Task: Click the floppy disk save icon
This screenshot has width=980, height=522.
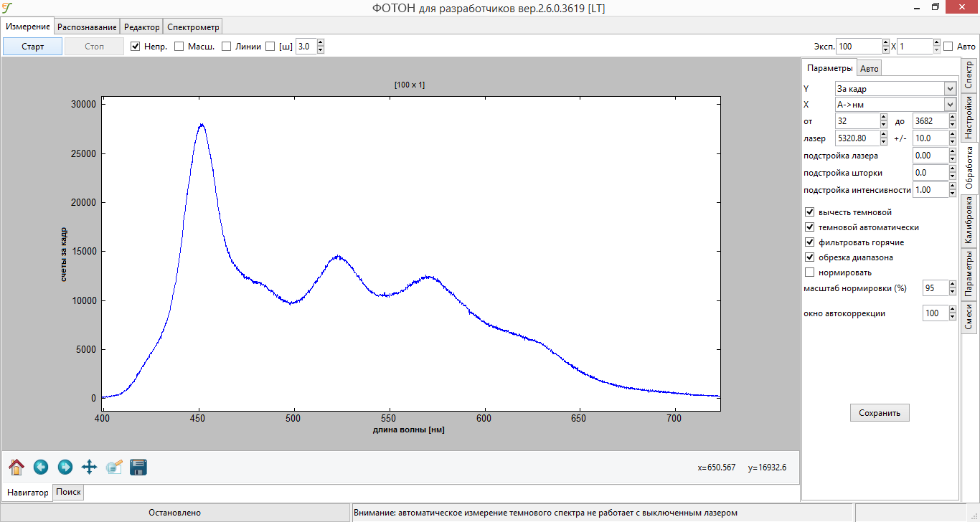Action: tap(138, 468)
